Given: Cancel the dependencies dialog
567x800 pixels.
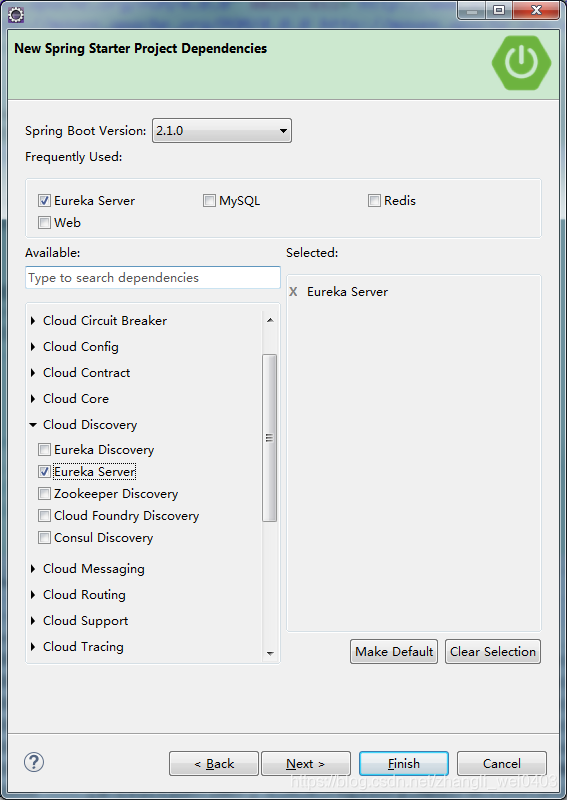Looking at the screenshot, I should click(x=502, y=763).
